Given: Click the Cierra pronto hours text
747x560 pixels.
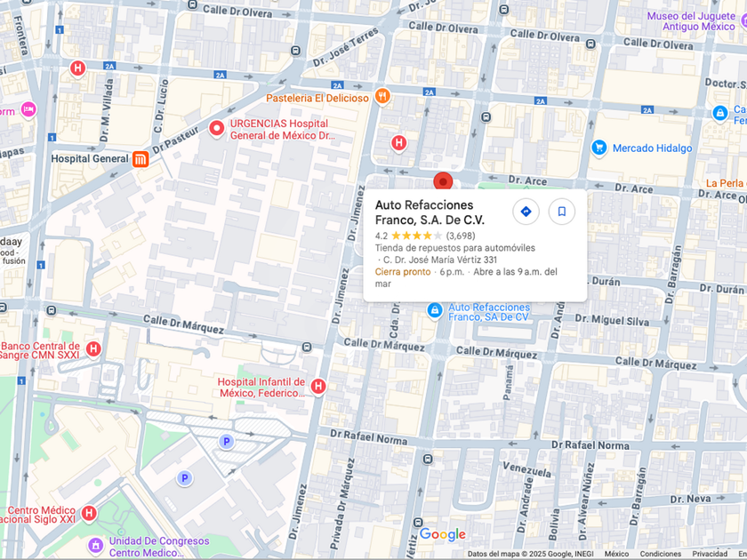Looking at the screenshot, I should [403, 272].
